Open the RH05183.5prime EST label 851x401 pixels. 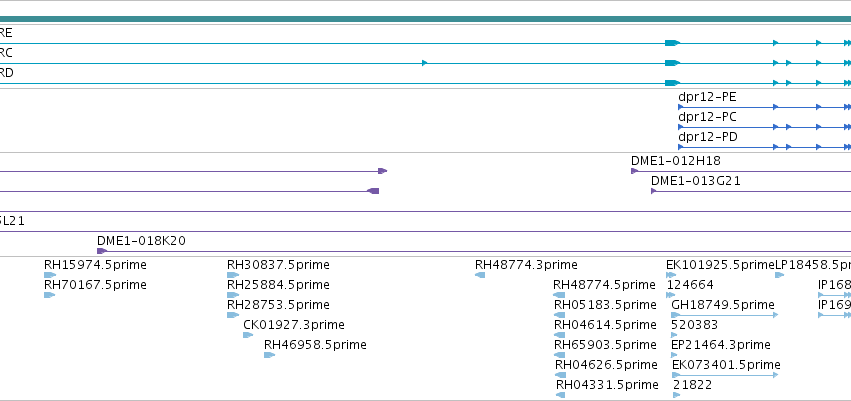[605, 305]
